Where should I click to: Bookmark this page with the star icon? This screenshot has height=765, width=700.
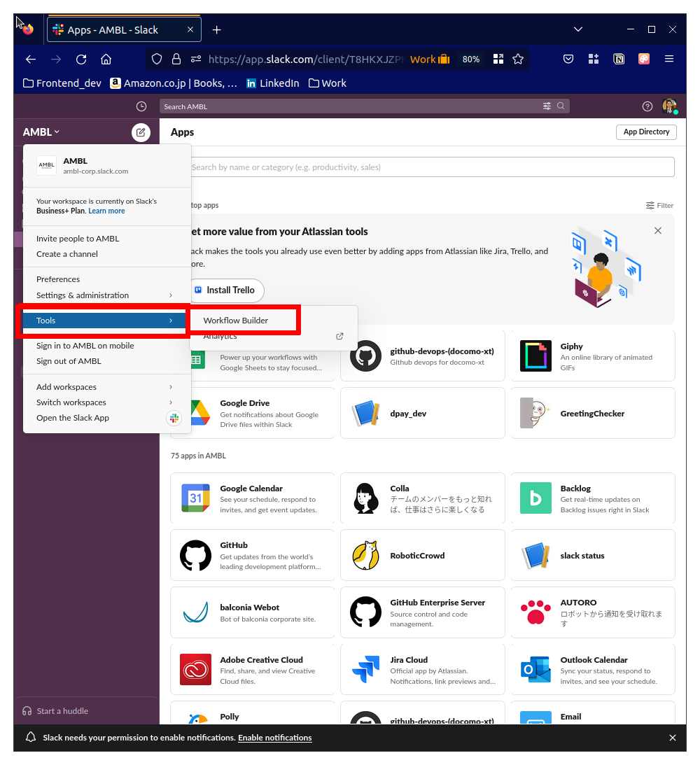(x=517, y=59)
